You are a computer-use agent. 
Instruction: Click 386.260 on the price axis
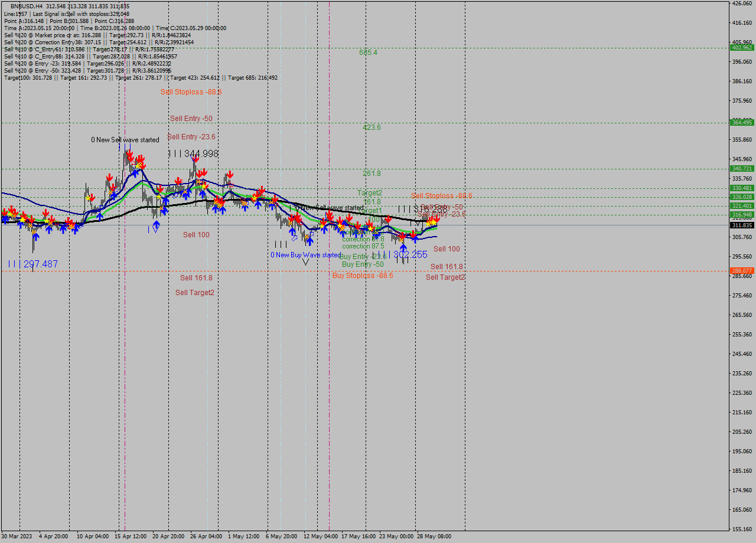click(x=742, y=81)
